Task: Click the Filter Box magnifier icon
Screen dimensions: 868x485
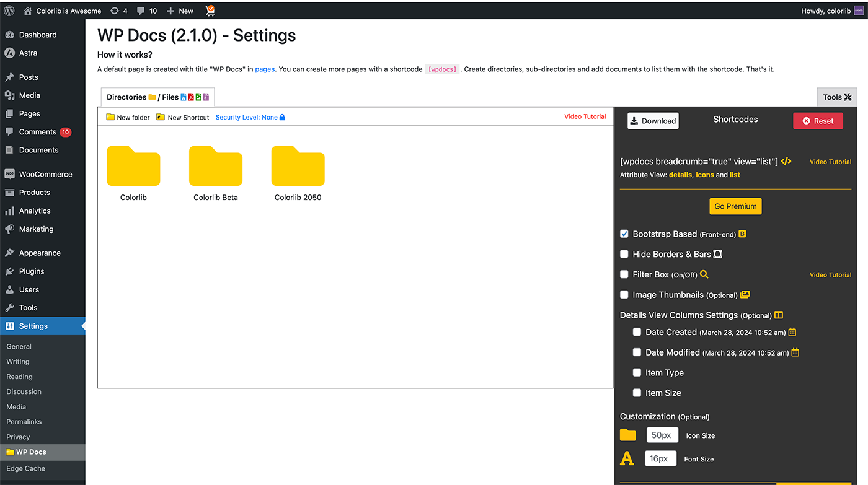Action: tap(704, 274)
